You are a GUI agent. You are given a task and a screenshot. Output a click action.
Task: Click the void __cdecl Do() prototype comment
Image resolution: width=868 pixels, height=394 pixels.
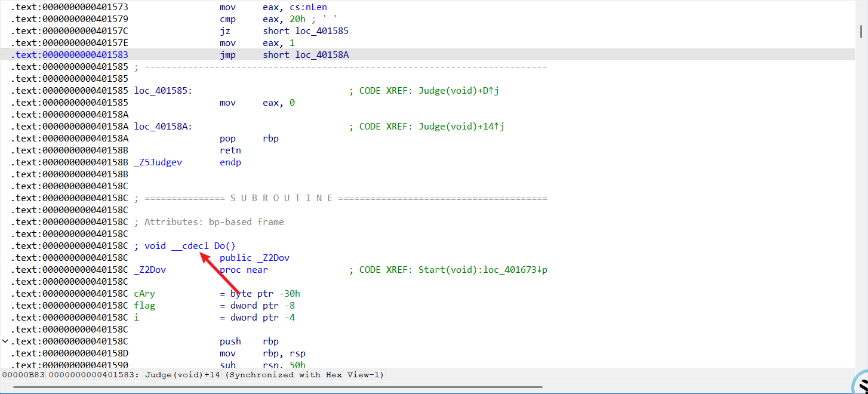[x=185, y=246]
